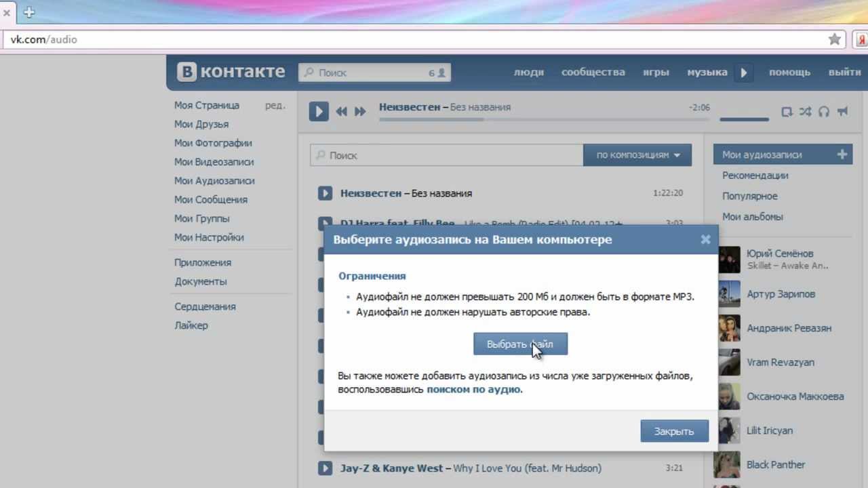Adjust the player volume slider
The width and height of the screenshot is (868, 488).
tap(744, 119)
